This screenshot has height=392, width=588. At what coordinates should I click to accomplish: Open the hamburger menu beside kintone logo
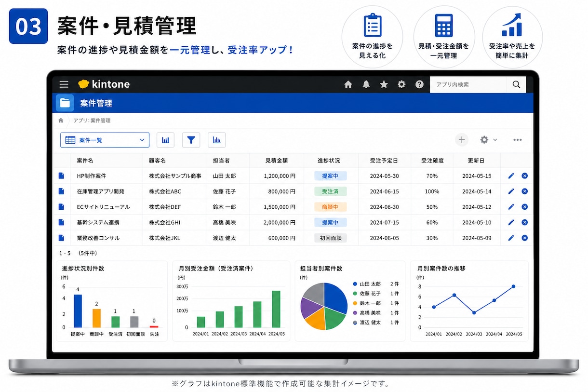point(64,84)
